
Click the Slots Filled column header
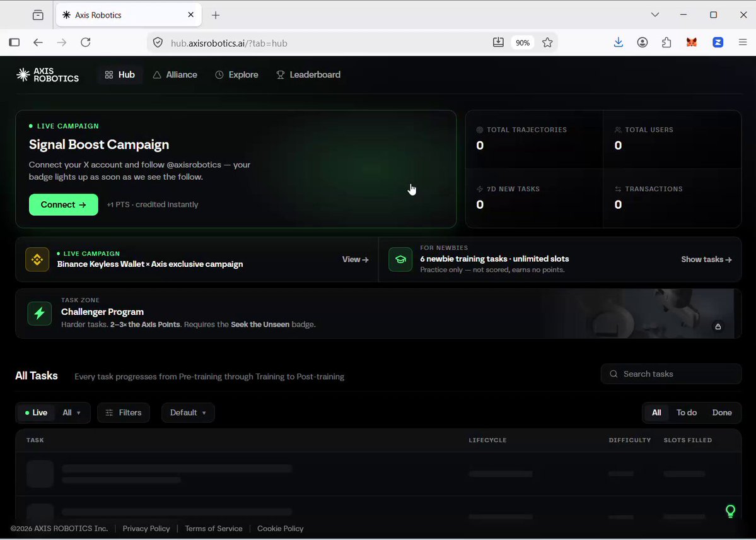[687, 440]
